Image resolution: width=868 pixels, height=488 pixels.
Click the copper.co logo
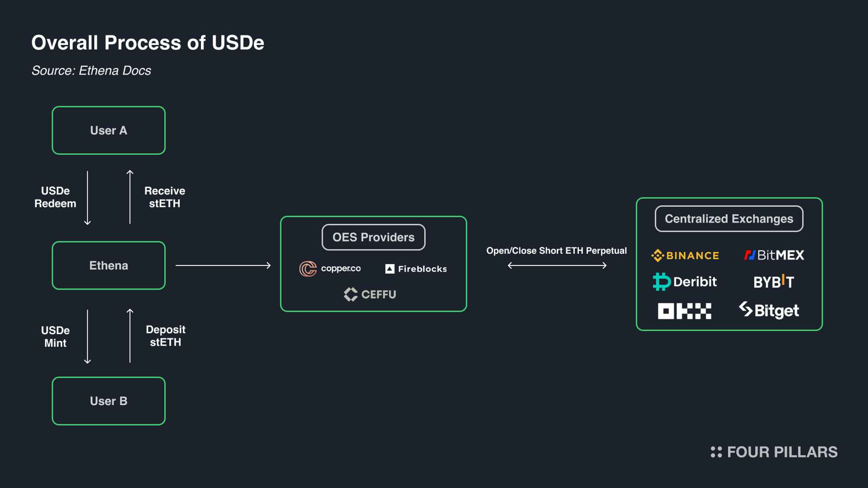[330, 269]
